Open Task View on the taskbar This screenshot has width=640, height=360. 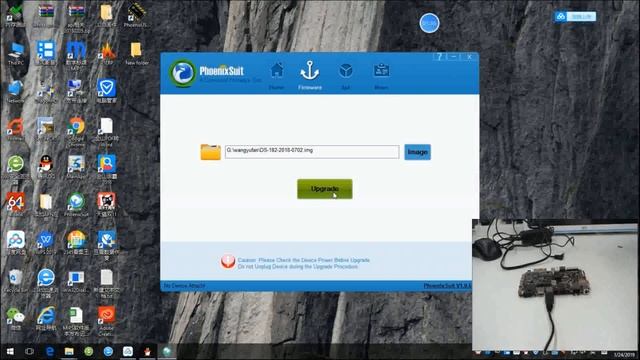29,351
